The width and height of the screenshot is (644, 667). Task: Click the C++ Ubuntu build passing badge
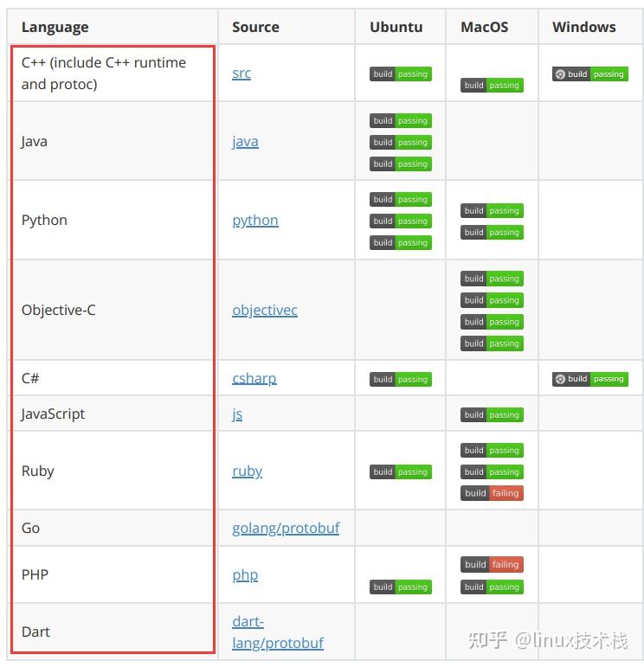point(400,74)
